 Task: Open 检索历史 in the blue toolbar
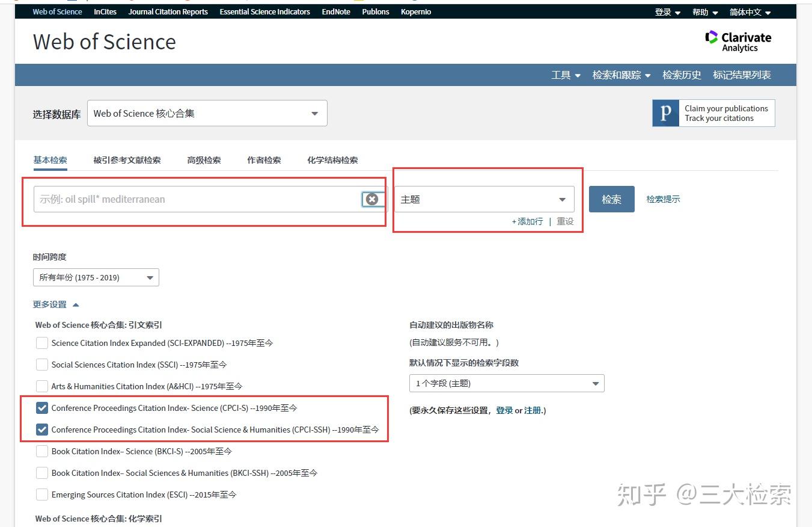(x=681, y=75)
